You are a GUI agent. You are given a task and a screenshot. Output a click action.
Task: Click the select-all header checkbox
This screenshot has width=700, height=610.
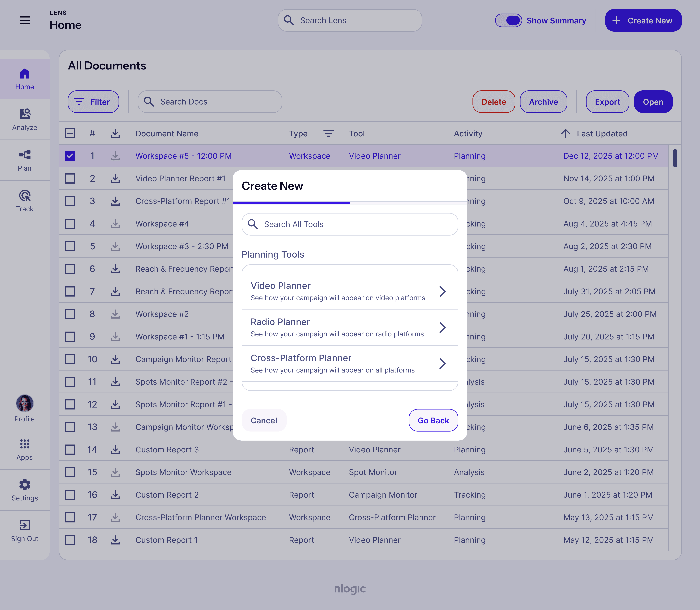click(x=70, y=133)
